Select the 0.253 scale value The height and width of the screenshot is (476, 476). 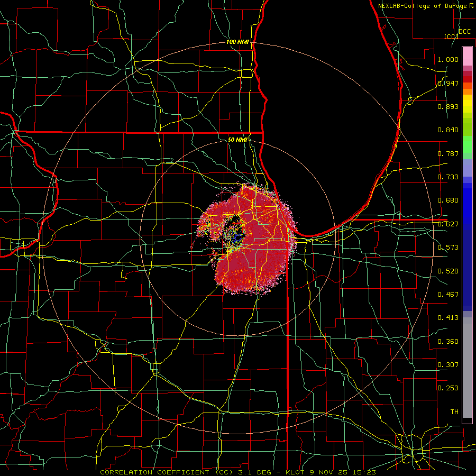click(448, 388)
